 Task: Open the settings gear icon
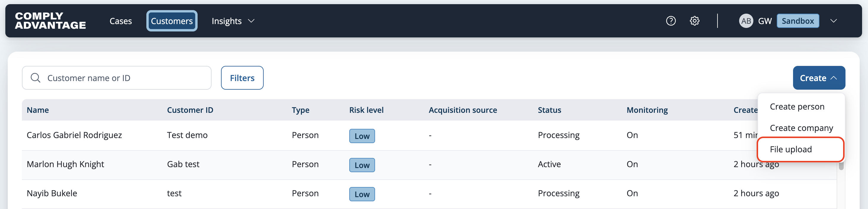click(x=694, y=21)
